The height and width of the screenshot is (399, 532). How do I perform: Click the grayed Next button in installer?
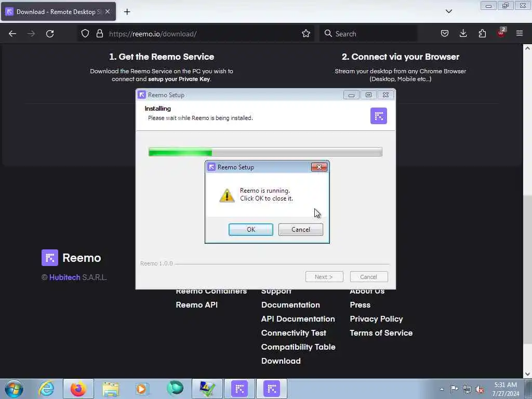[x=324, y=276]
